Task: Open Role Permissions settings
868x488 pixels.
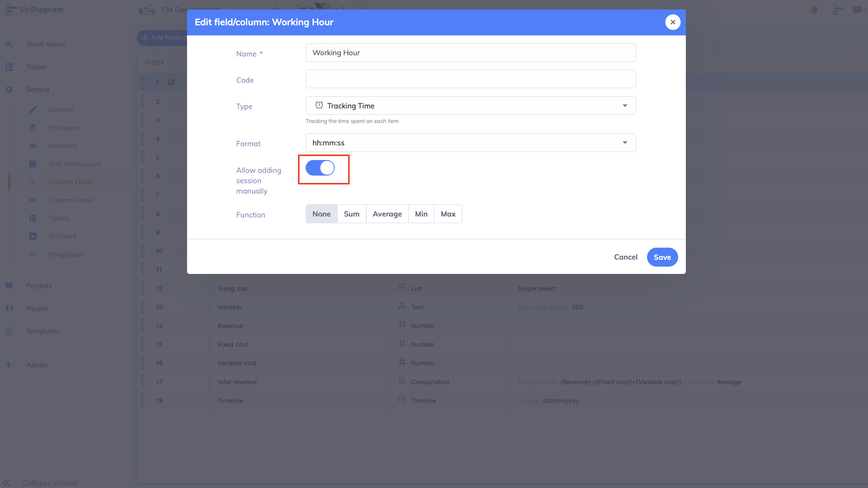Action: [x=75, y=164]
